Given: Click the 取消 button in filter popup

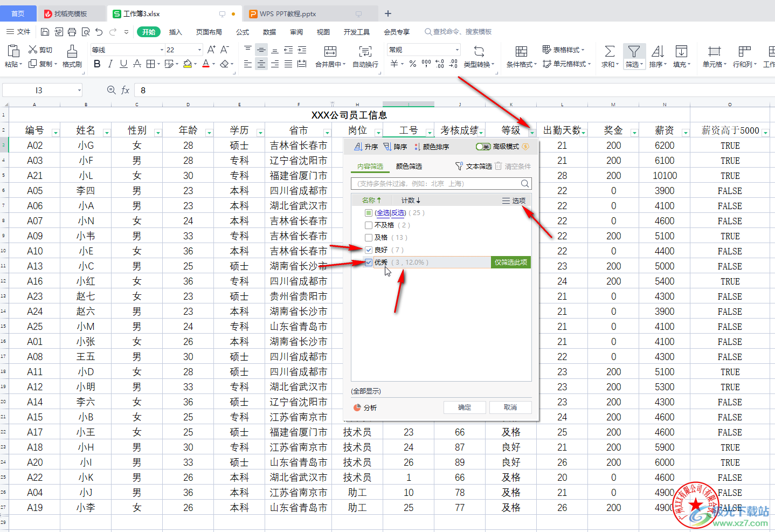Looking at the screenshot, I should (510, 407).
